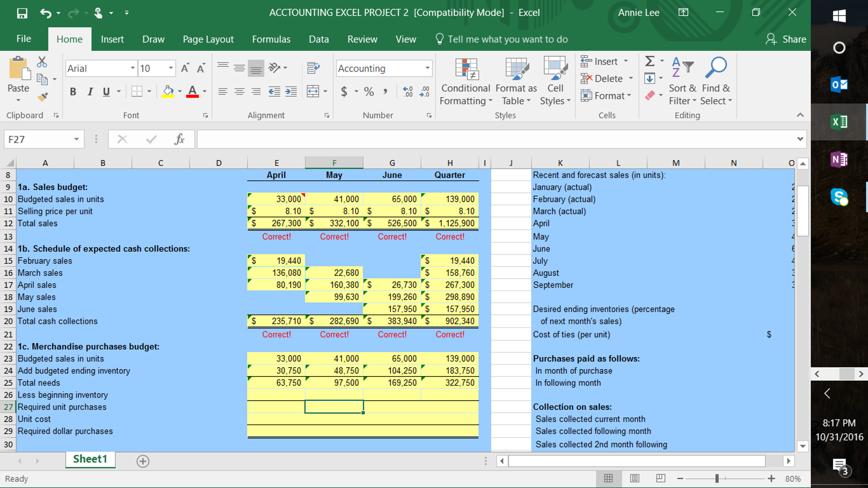Open Excel from the Windows taskbar
868x488 pixels.
coord(839,122)
